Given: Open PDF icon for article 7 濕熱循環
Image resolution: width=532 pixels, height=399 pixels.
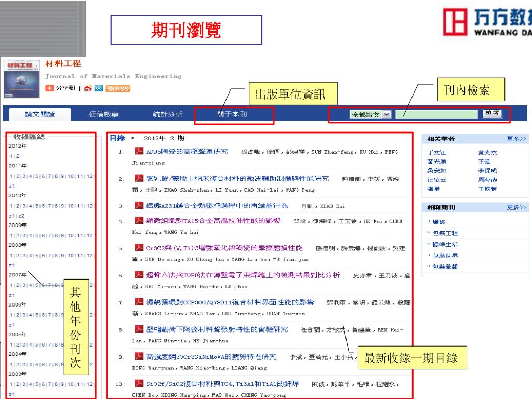Looking at the screenshot, I should point(139,302).
